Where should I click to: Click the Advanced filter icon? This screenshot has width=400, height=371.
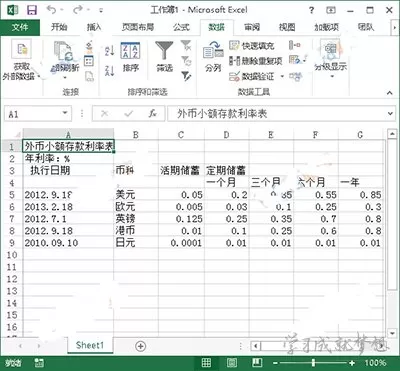pos(186,76)
